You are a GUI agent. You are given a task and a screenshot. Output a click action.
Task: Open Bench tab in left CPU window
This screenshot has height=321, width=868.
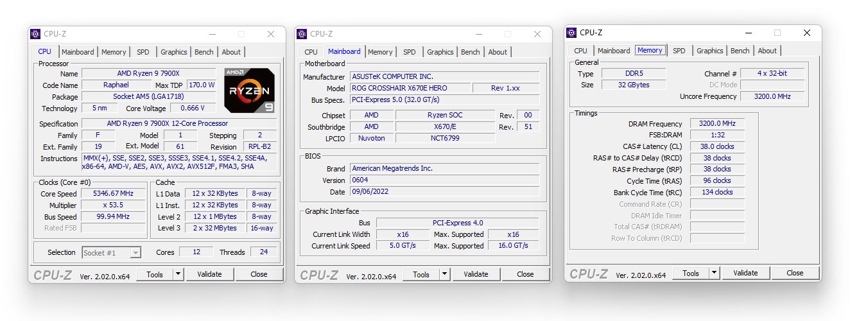click(x=204, y=52)
